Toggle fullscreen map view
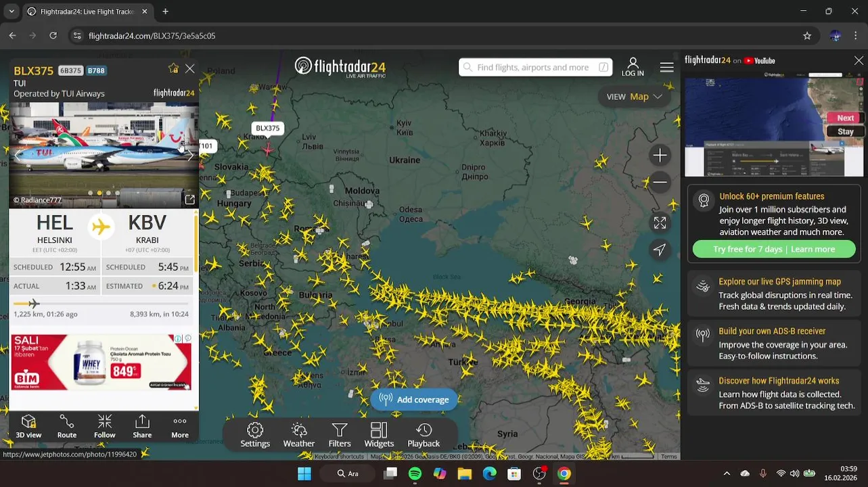The image size is (868, 487). (660, 223)
